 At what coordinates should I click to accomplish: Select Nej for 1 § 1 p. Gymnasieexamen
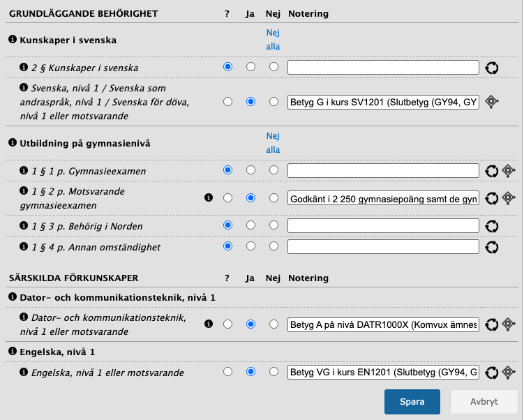(x=274, y=170)
